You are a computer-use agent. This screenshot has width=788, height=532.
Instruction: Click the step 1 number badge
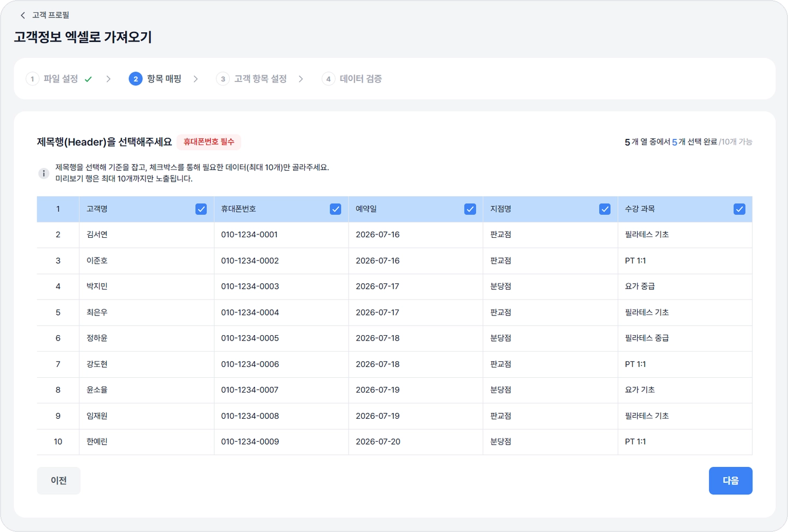[x=32, y=79]
